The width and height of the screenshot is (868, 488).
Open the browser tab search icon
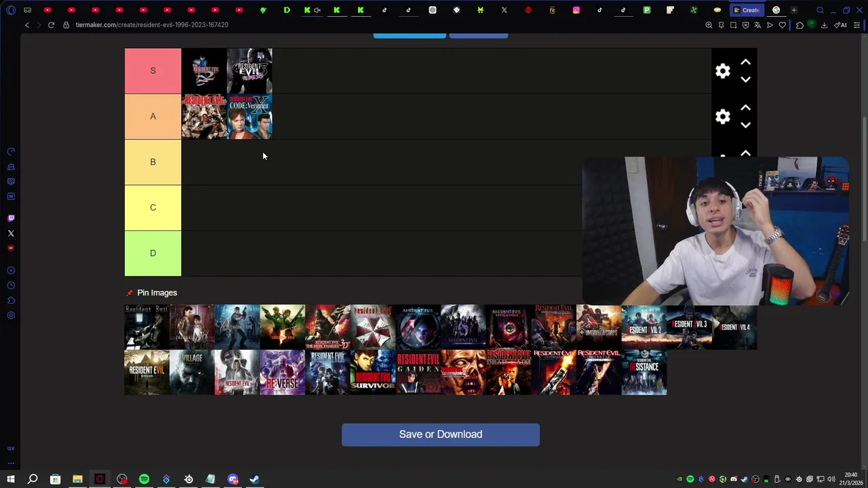pyautogui.click(x=820, y=10)
